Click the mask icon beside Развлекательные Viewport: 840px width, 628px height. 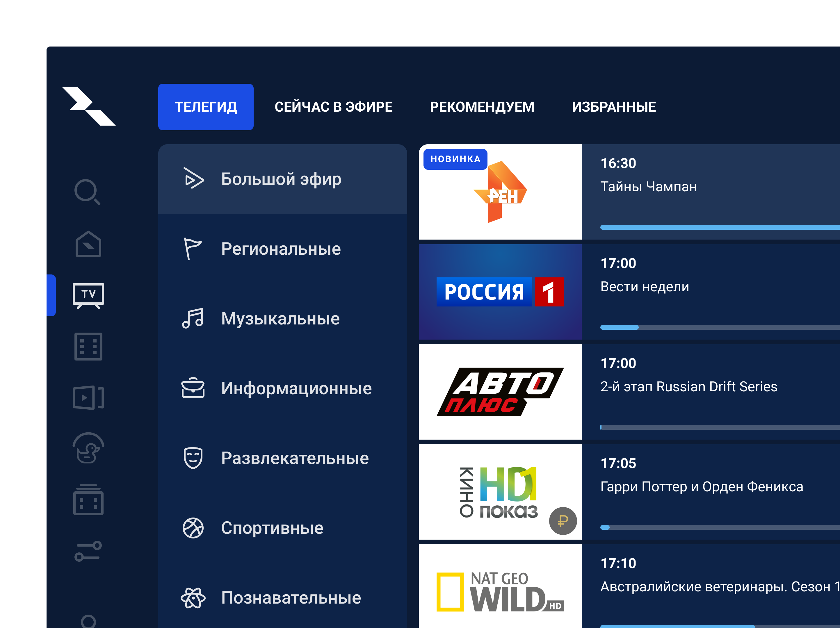193,458
